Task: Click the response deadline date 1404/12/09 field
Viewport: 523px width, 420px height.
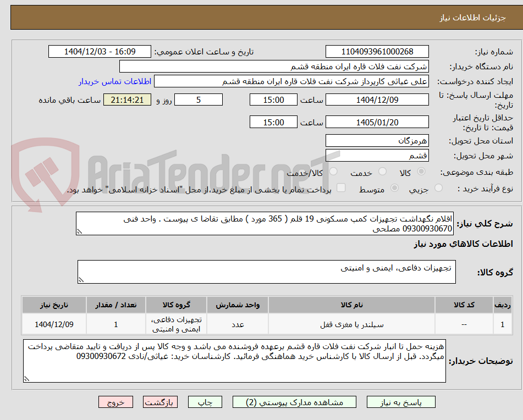Action: pos(377,100)
